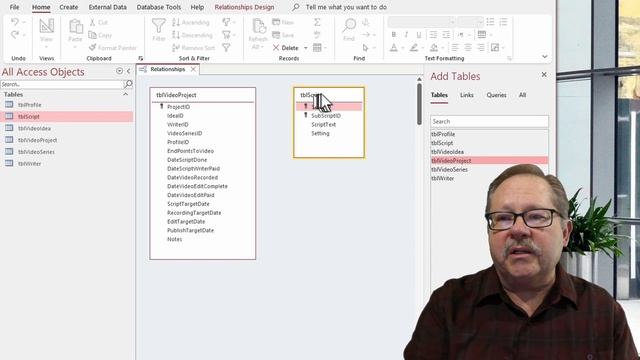Align text left in Text Formatting
Image resolution: width=640 pixels, height=360 pixels.
[x=455, y=48]
